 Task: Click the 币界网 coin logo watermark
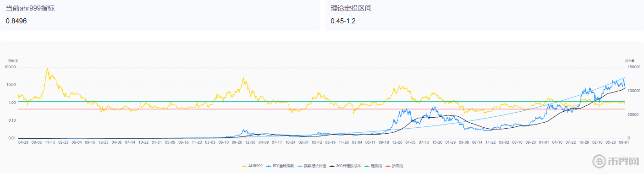coord(600,161)
